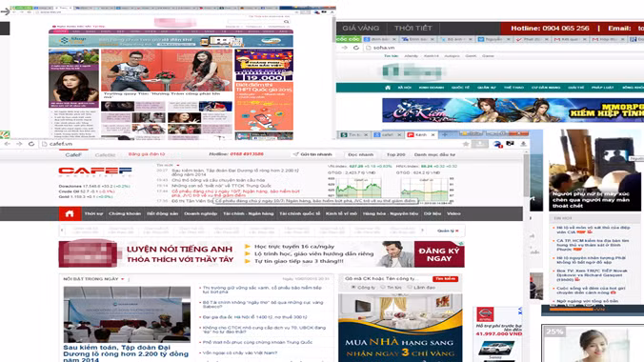Screen dimensions: 644x362
Task: Click 'ĐĂNG KÝ NGAY' ad button
Action: pyautogui.click(x=439, y=254)
